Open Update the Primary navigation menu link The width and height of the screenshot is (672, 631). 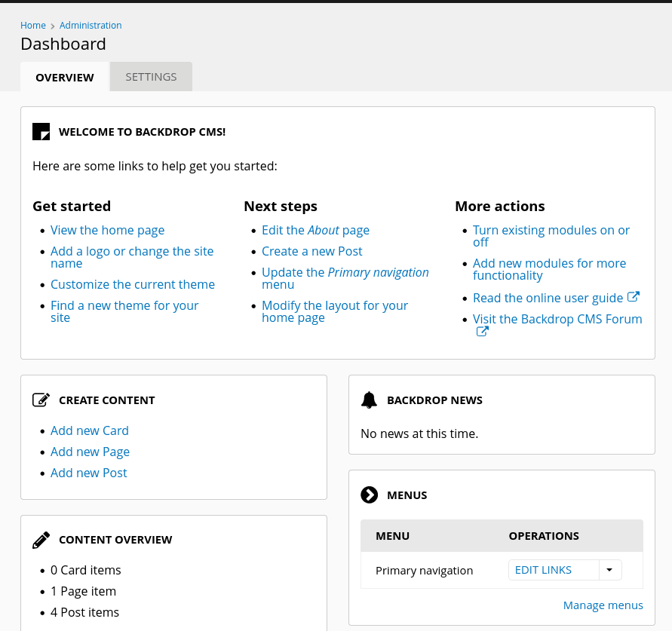pos(345,278)
